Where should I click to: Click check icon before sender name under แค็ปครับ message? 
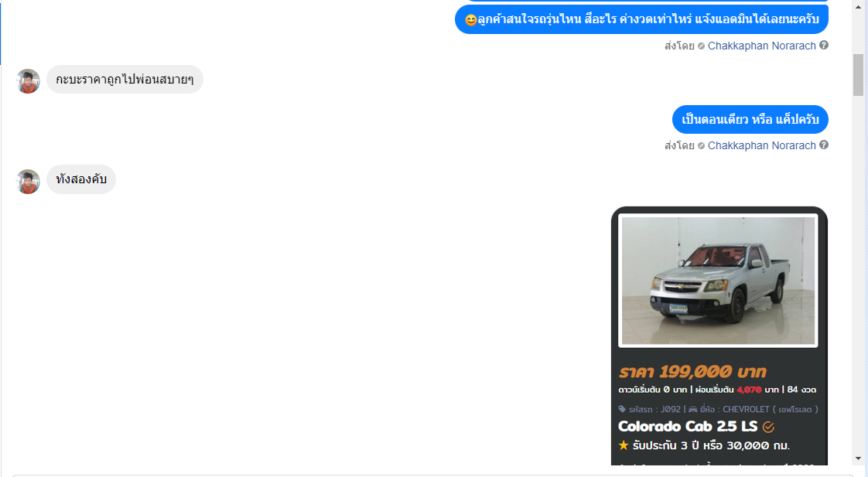[702, 145]
